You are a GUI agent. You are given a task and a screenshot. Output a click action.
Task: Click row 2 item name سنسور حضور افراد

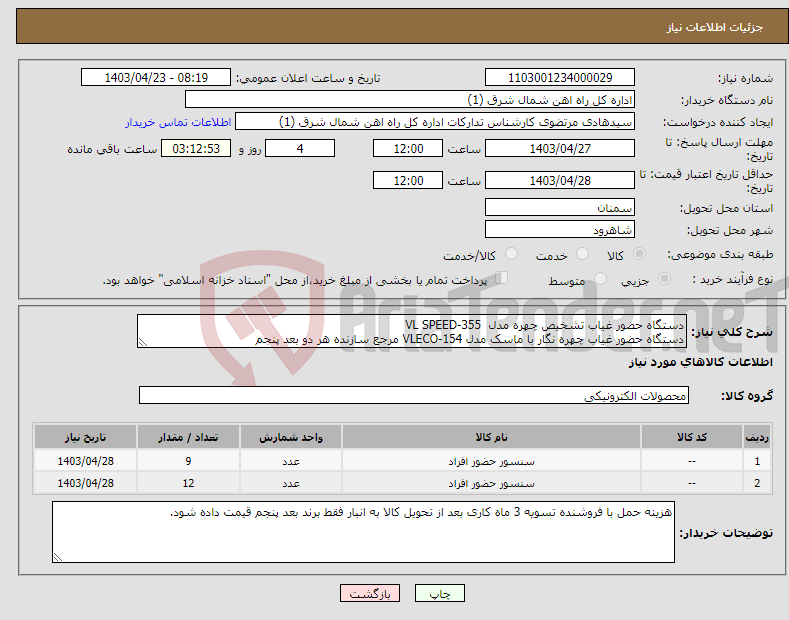(x=491, y=483)
